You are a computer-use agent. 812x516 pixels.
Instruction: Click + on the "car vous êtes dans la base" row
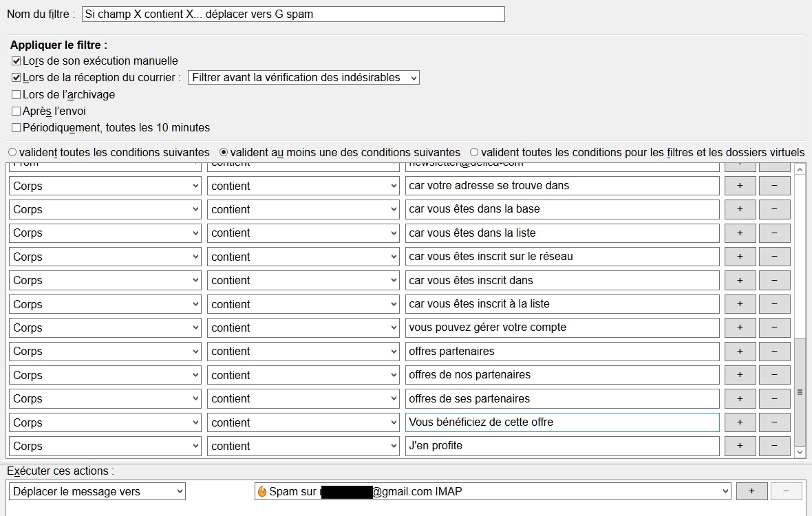pos(740,209)
